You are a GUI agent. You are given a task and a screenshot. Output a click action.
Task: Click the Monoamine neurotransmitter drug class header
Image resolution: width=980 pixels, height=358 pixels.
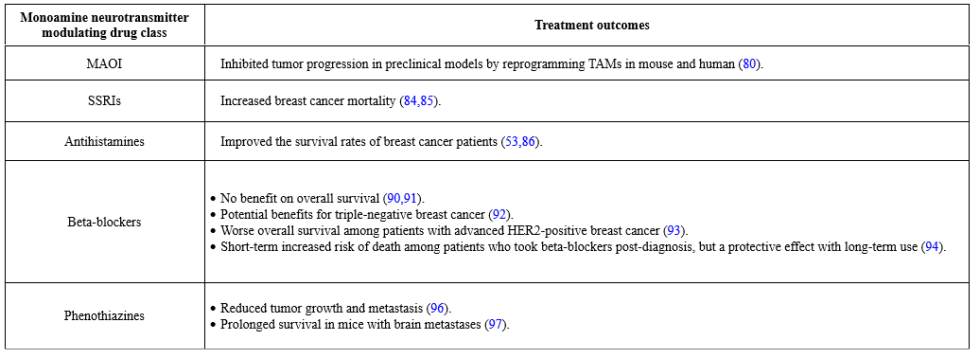point(104,26)
